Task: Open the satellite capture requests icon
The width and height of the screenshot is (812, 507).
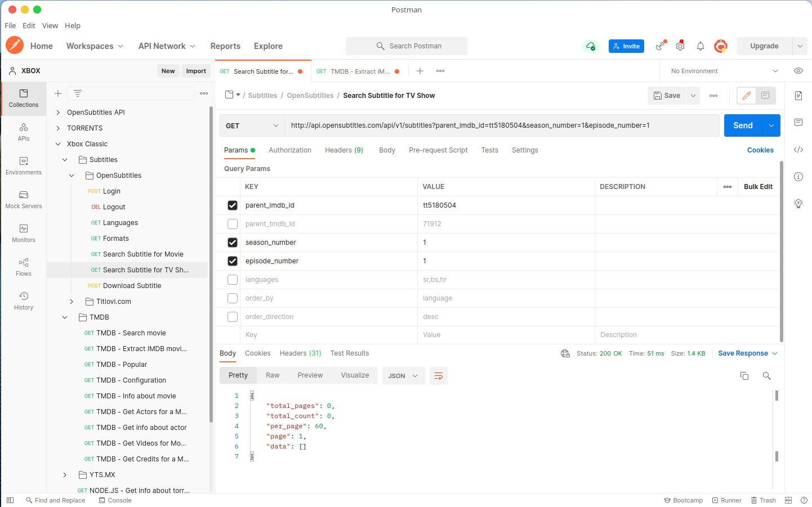Action: tap(661, 46)
